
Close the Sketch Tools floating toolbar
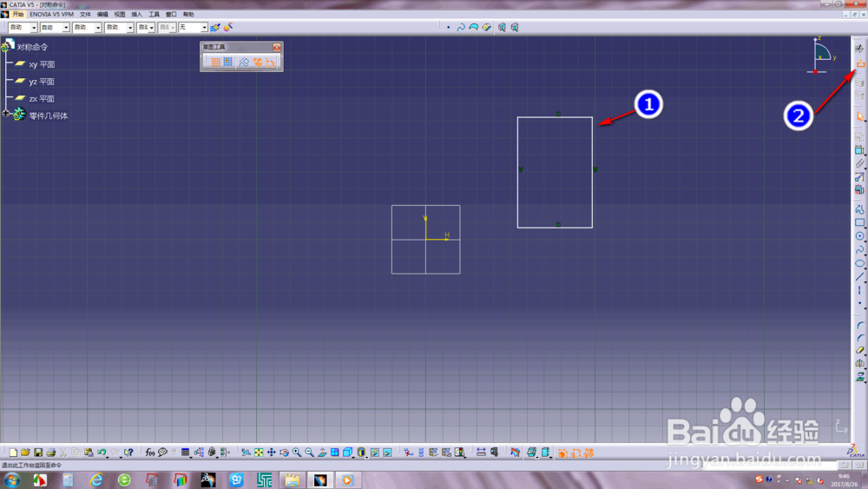click(277, 47)
